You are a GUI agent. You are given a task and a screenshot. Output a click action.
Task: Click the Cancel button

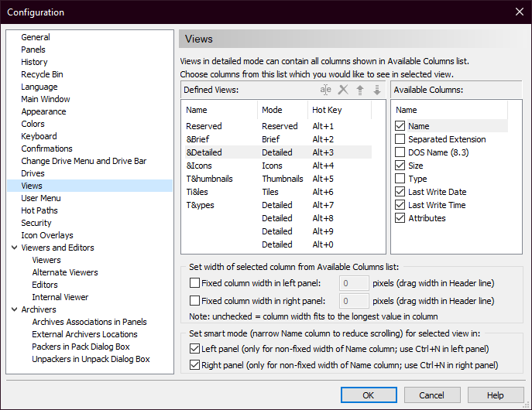click(431, 395)
